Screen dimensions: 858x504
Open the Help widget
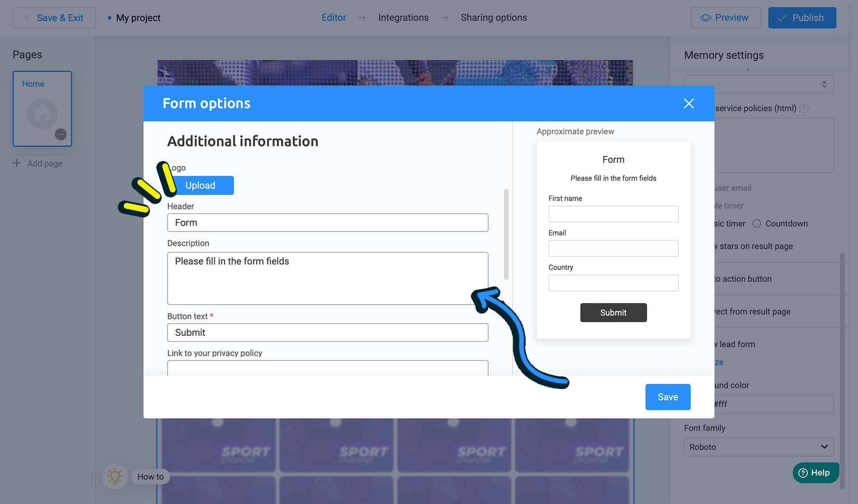(816, 472)
